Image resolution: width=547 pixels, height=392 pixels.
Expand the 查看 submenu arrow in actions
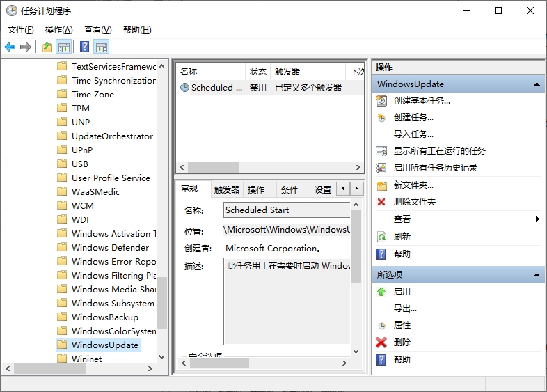[537, 219]
